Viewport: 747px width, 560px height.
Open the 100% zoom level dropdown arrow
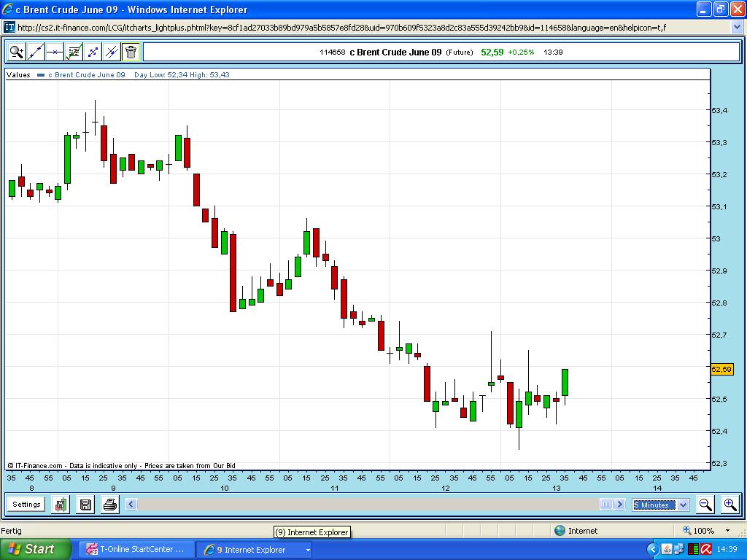[x=727, y=531]
